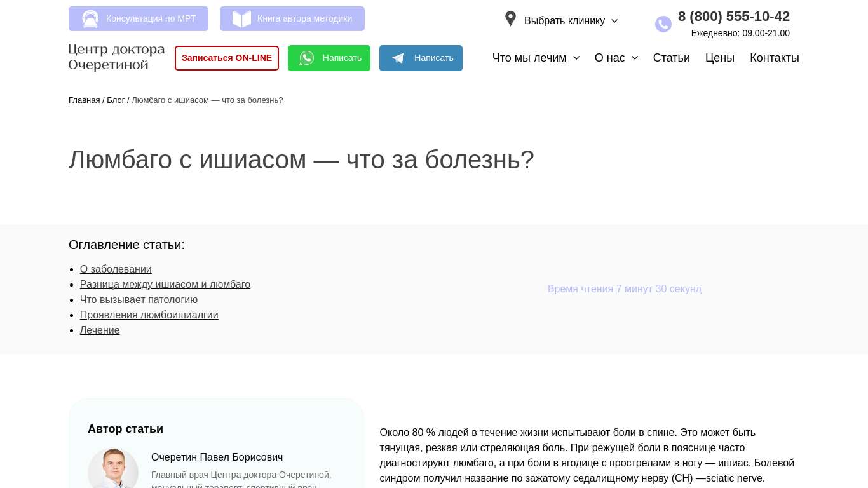Navigate to Контакты
This screenshot has height=488, width=868.
point(774,58)
